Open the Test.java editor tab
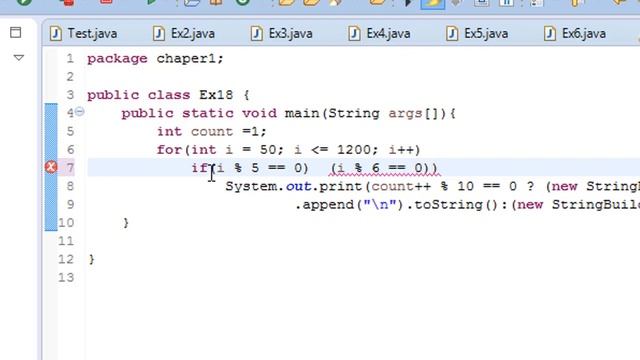Image resolution: width=640 pixels, height=360 pixels. [84, 33]
